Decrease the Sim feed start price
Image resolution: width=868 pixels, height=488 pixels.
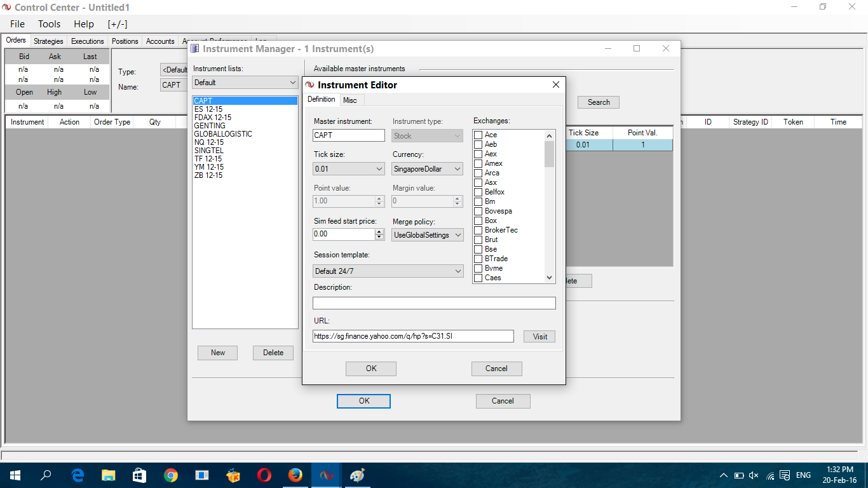tap(379, 237)
